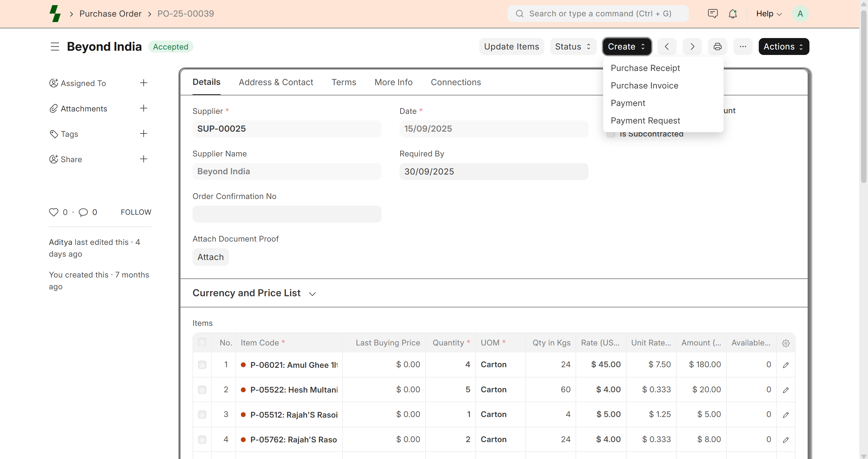The image size is (868, 459).
Task: Focus the Order Confirmation No field
Action: [287, 214]
